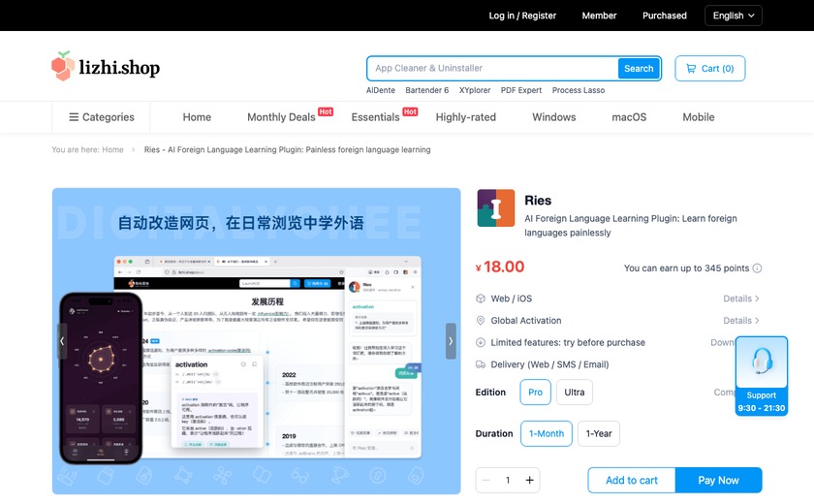Click the PDF Expert suggested search
The image size is (814, 504).
pyautogui.click(x=521, y=90)
